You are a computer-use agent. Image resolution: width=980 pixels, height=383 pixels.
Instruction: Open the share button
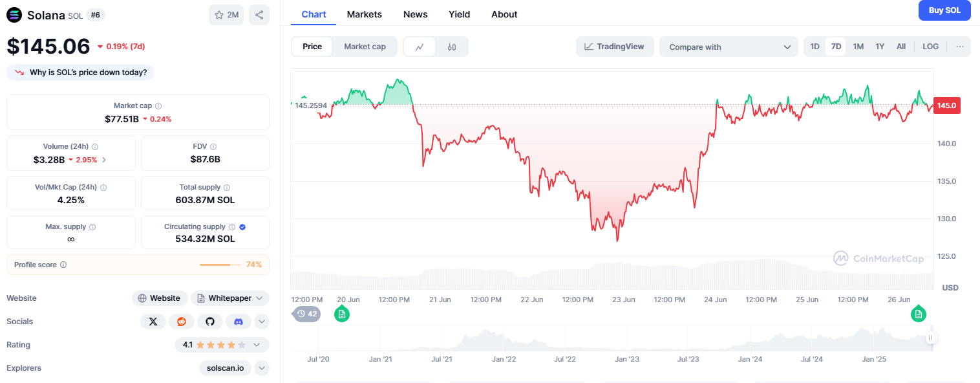tap(259, 15)
